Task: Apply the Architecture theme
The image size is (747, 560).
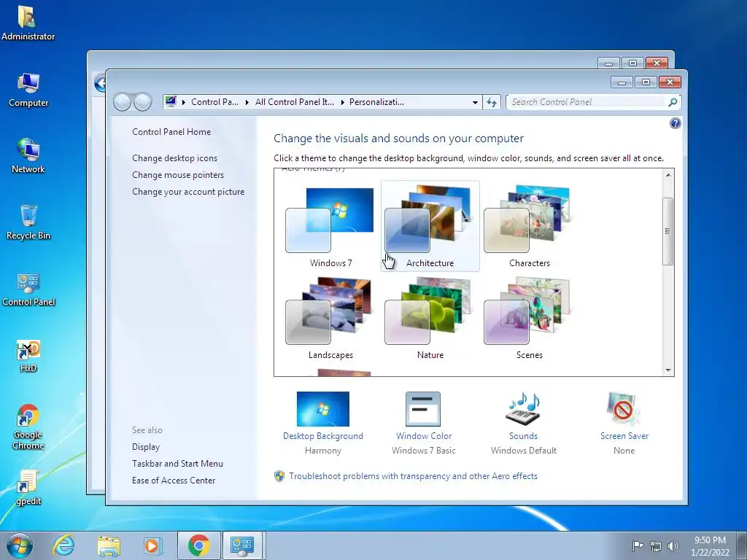Action: click(430, 227)
